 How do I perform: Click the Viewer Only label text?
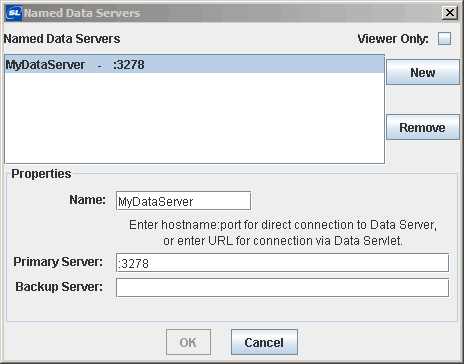393,39
